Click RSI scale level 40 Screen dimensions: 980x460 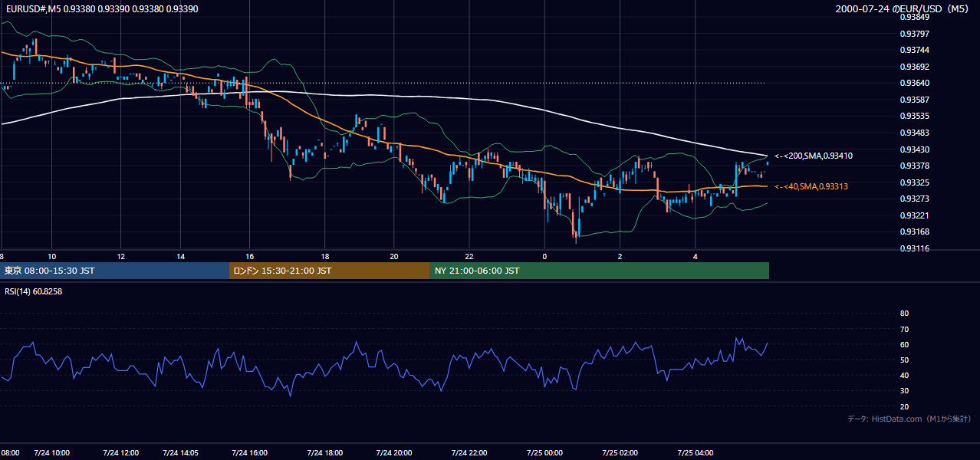click(904, 376)
